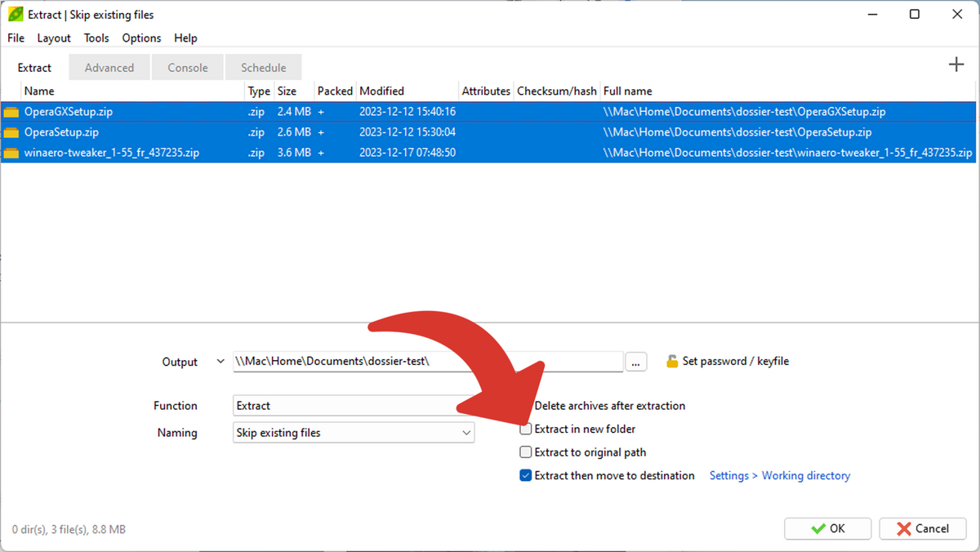Screen dimensions: 980x552
Task: Select winaero-tweaker_1-55_fr_437235.zip file name
Action: 112,153
